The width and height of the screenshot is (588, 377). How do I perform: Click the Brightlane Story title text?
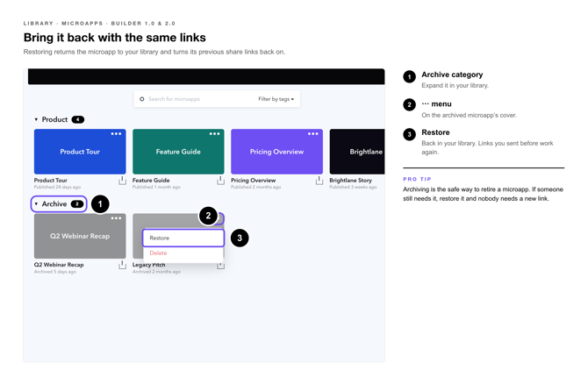pyautogui.click(x=351, y=181)
